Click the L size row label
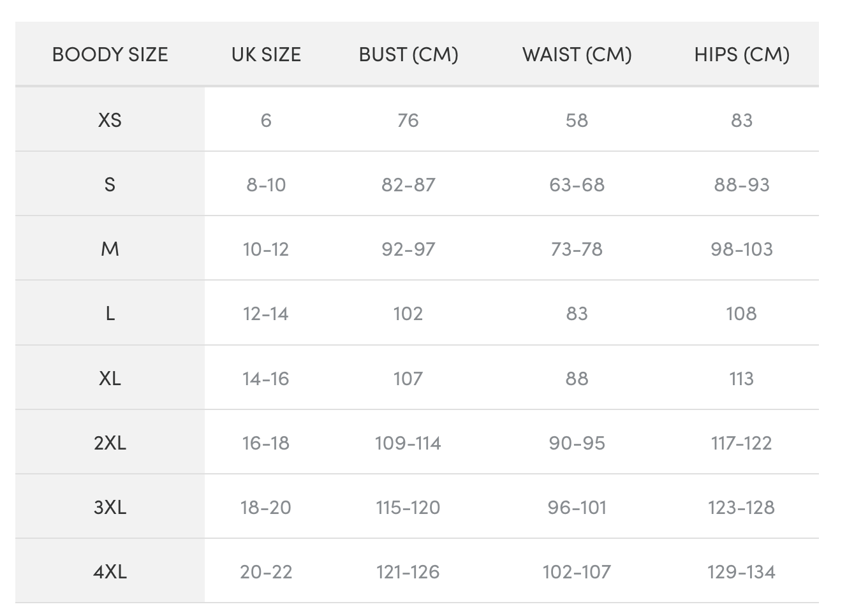847x616 pixels. click(110, 314)
